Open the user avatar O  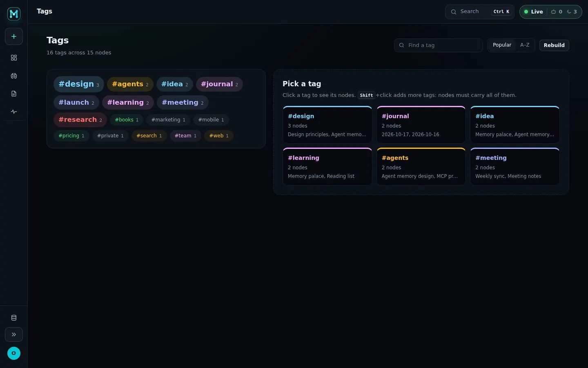[x=14, y=353]
